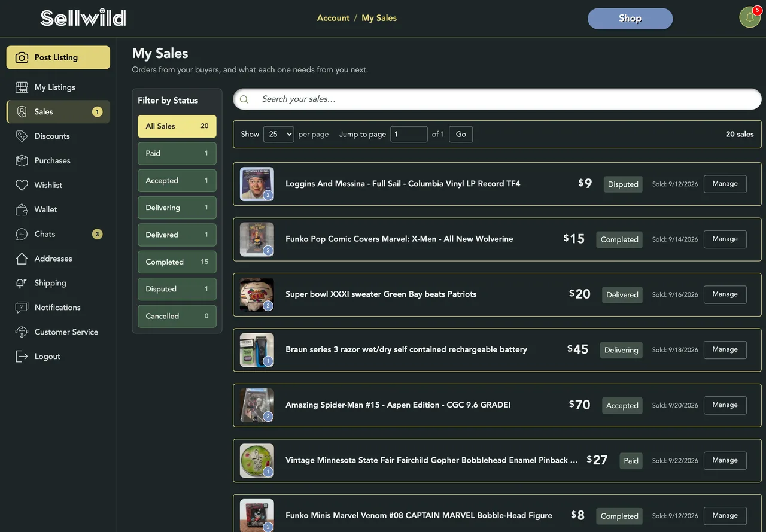Click the Wishlist heart icon
Viewport: 766px width, 532px height.
(x=22, y=186)
